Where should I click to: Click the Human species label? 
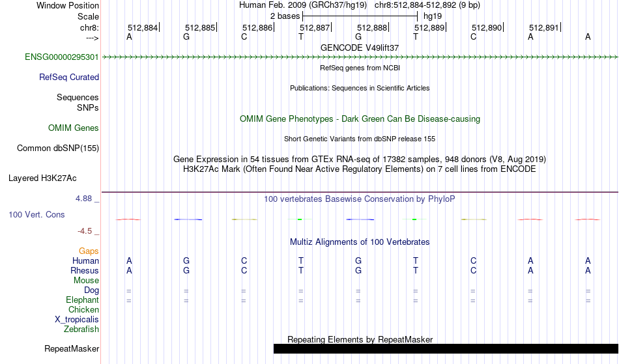85,261
